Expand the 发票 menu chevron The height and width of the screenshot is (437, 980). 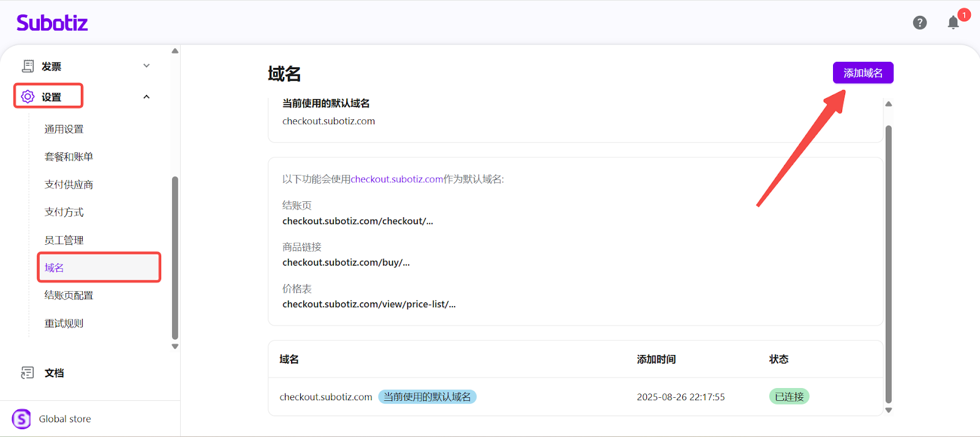point(146,66)
